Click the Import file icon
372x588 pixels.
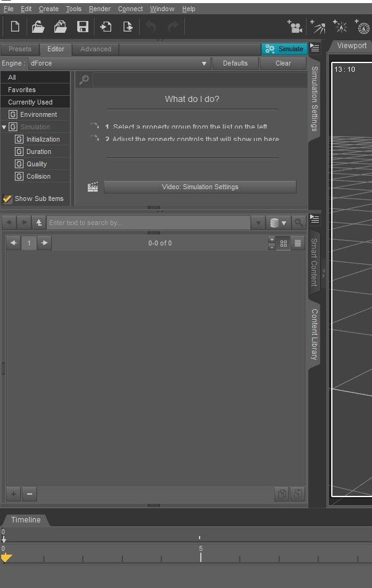[106, 27]
